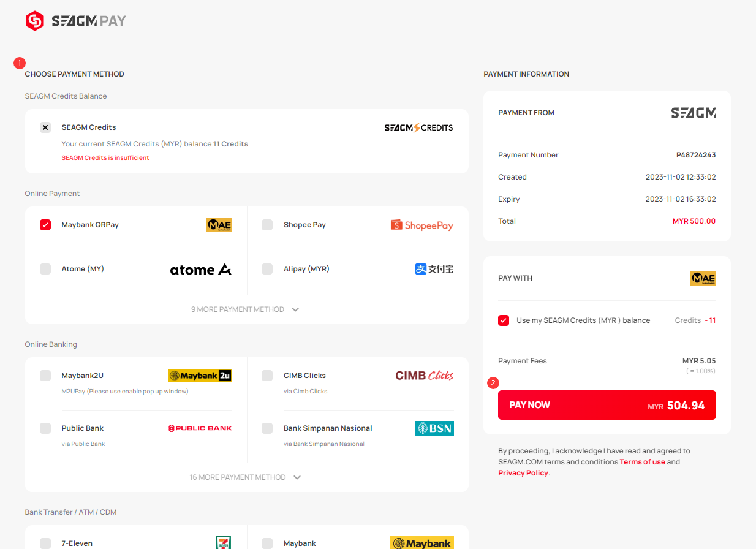Screen dimensions: 756x549
Task: Click the MAE logo in Pay With
Action: (703, 278)
